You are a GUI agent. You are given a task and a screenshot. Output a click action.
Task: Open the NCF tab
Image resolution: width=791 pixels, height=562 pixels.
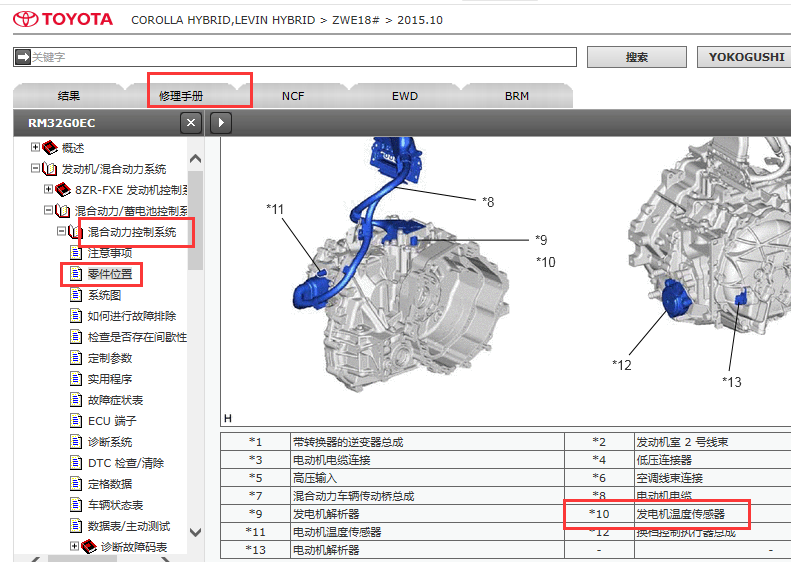pyautogui.click(x=293, y=96)
